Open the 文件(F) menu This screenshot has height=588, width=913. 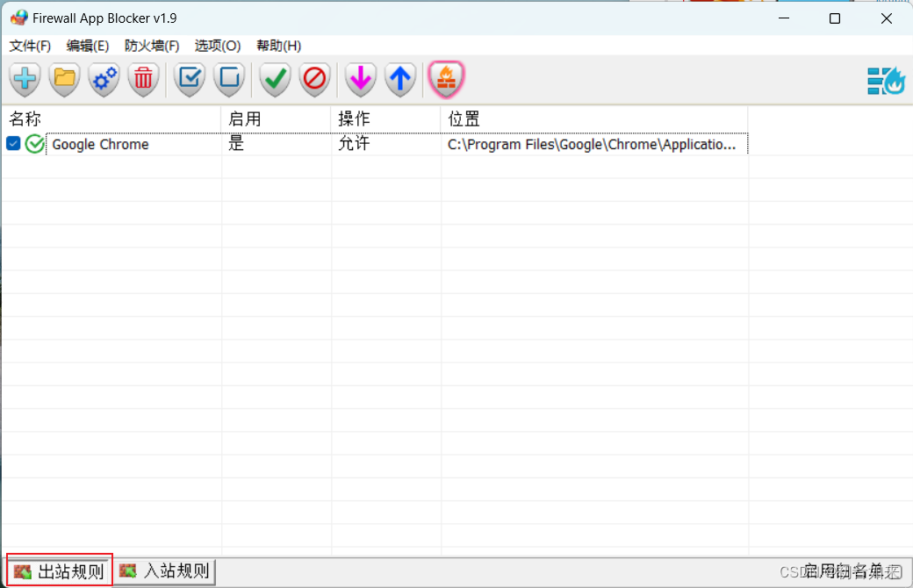(x=29, y=46)
